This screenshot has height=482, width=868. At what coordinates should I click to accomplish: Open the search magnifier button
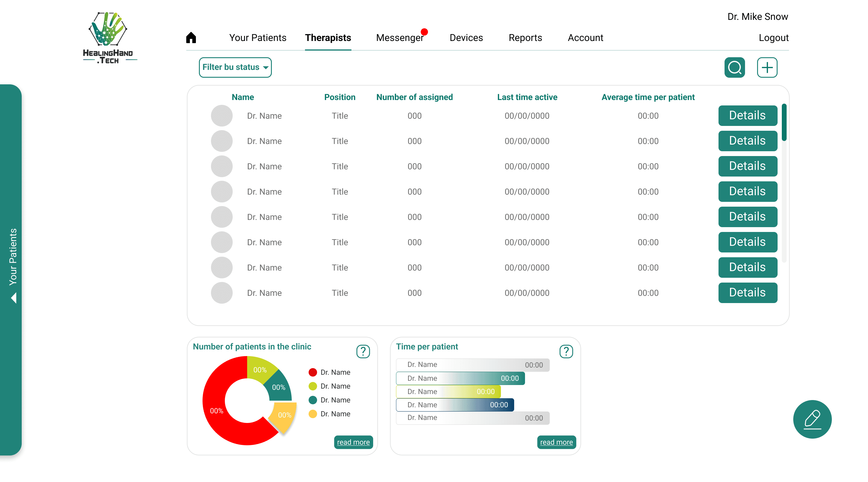pyautogui.click(x=734, y=67)
